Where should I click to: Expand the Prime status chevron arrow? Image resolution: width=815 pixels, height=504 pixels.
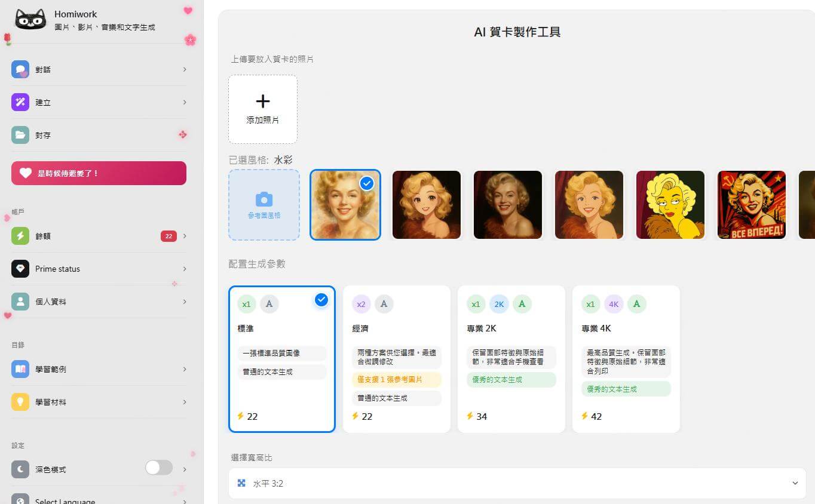click(x=184, y=269)
